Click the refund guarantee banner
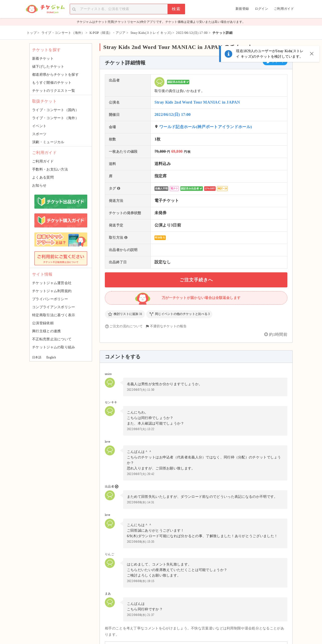322x644 pixels. 196,298
